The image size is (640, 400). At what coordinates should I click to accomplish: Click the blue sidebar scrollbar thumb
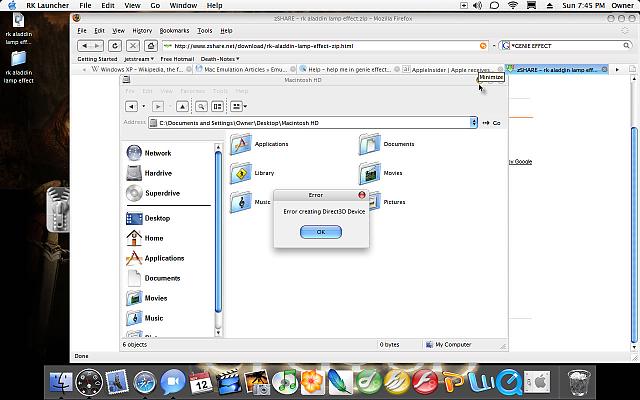point(218,232)
